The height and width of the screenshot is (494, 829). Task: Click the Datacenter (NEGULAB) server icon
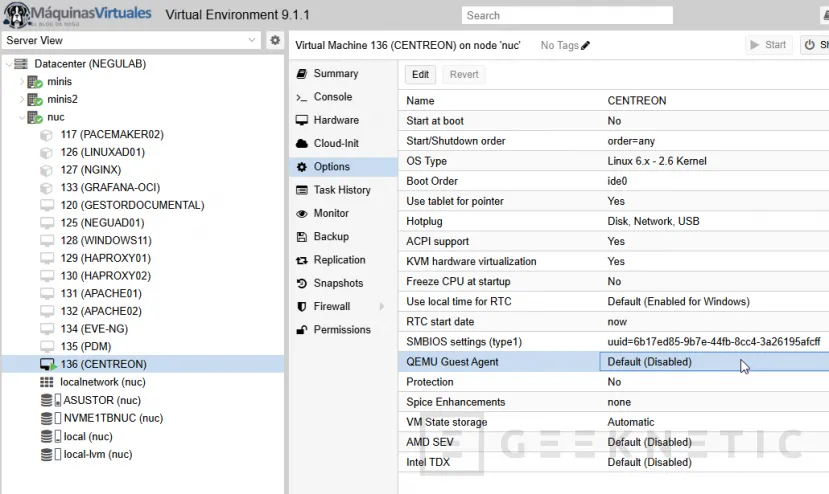pos(21,64)
